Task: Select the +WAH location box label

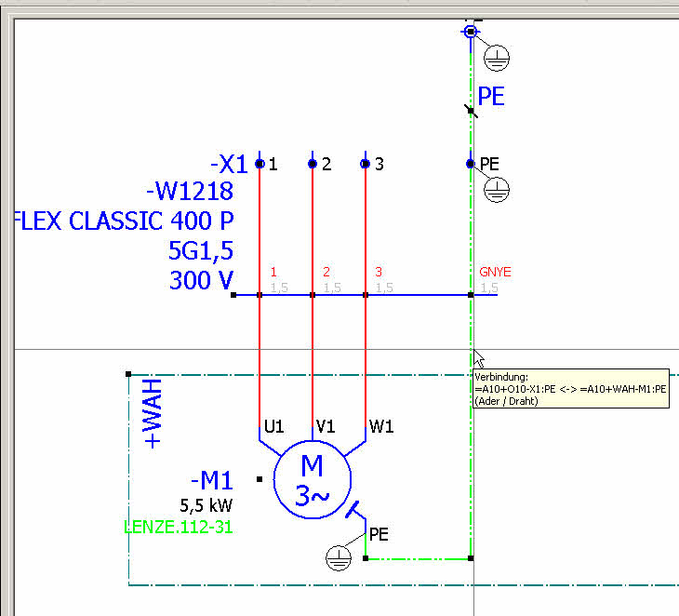Action: (153, 414)
